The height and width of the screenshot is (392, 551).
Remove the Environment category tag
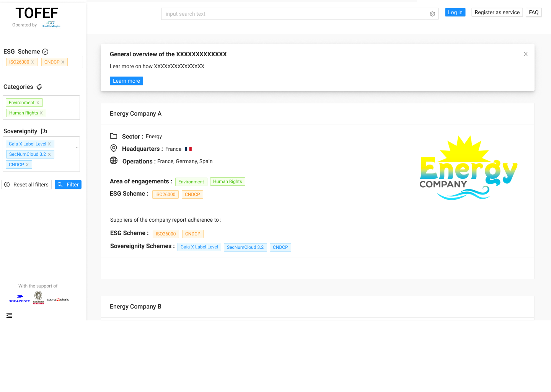pyautogui.click(x=38, y=103)
